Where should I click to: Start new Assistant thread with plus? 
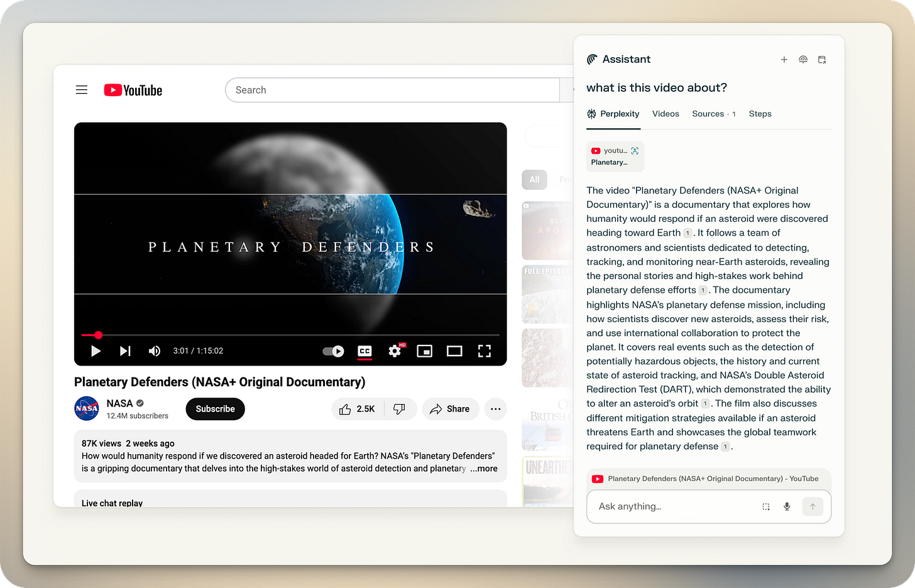tap(784, 60)
